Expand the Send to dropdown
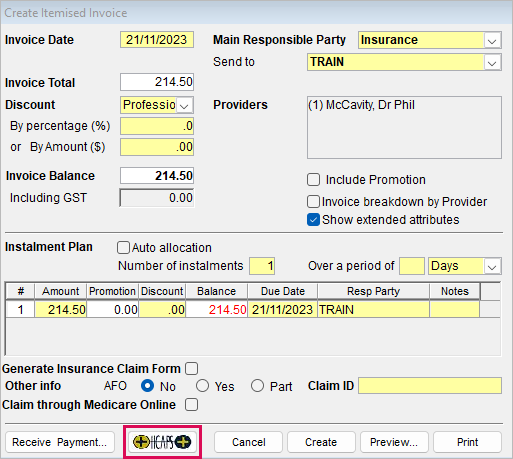The width and height of the screenshot is (513, 459). pyautogui.click(x=492, y=62)
